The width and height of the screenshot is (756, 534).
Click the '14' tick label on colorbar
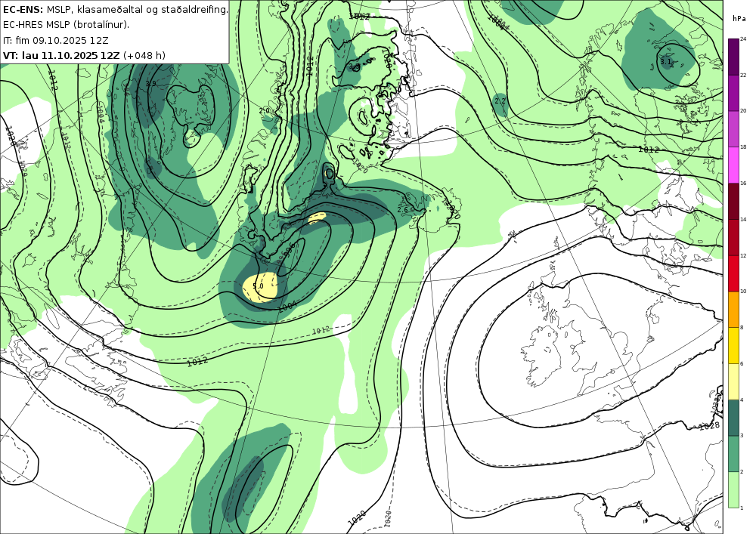(743, 220)
